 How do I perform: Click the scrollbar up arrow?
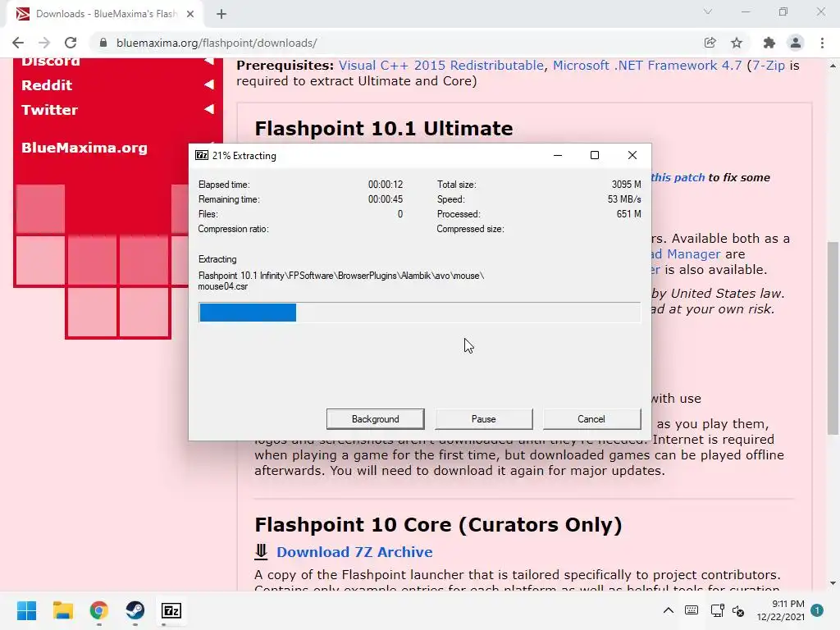[x=833, y=66]
